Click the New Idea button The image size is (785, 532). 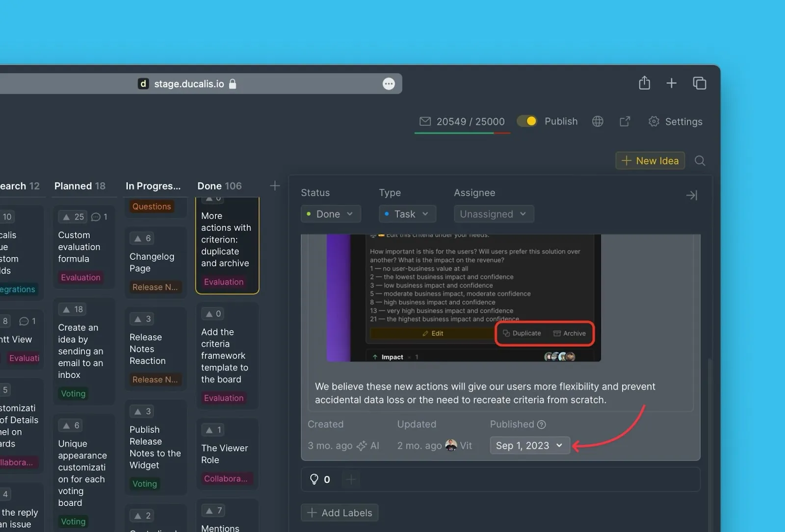650,161
